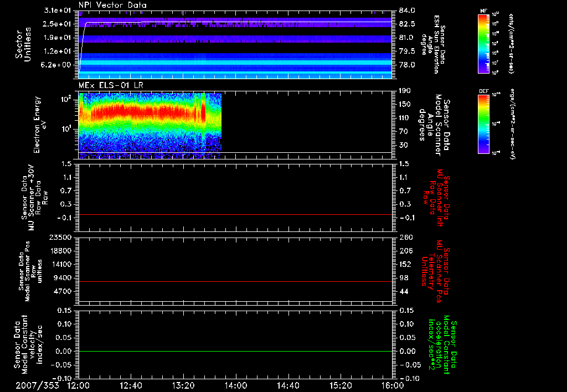
Task: Click the MU Scanner +30V Raw Data axis label
Action: coord(34,198)
